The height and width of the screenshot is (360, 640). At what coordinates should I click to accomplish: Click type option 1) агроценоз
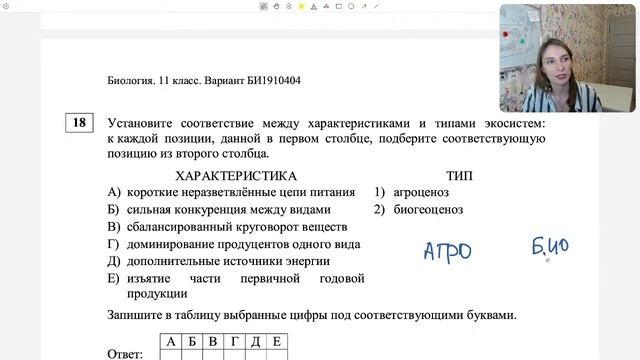[x=411, y=192]
